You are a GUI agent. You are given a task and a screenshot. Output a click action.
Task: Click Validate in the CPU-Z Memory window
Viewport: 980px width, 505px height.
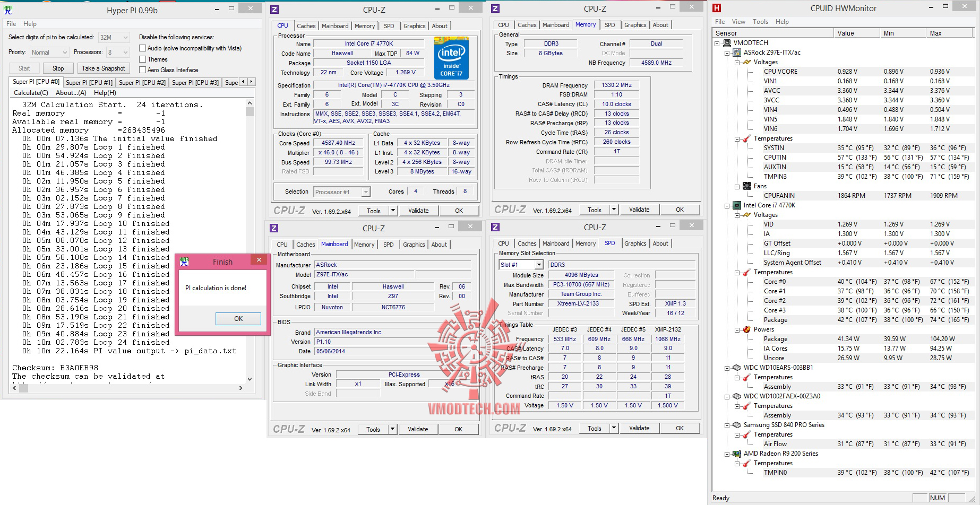[x=639, y=210]
